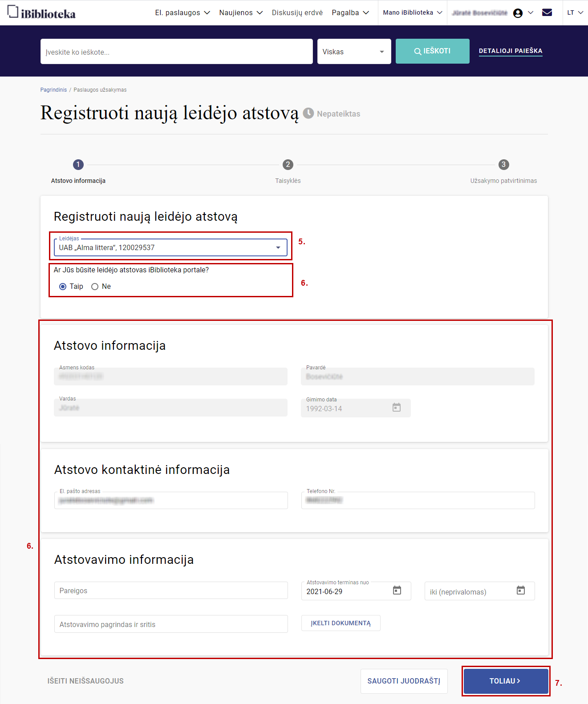The height and width of the screenshot is (704, 588).
Task: Click the clock icon beside Nepateiktas status
Action: tap(308, 113)
